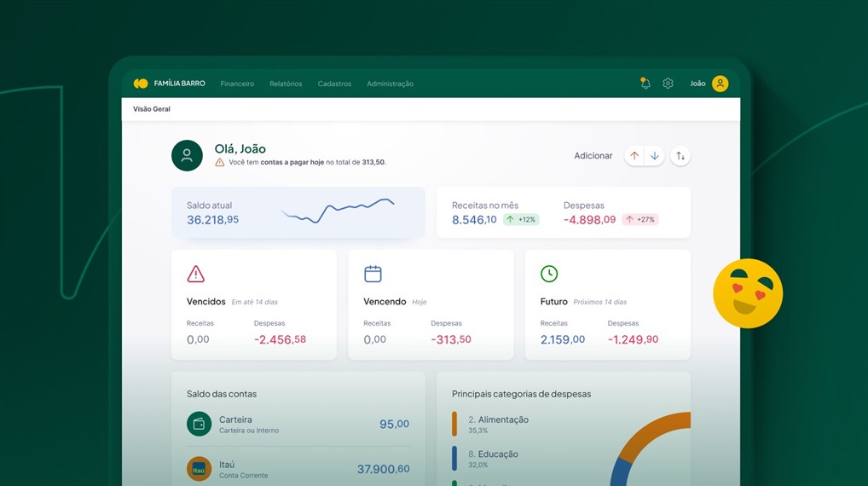Click the FAMÍLIA BARRO brand name
Viewport: 868px width, 486px height.
(x=179, y=84)
